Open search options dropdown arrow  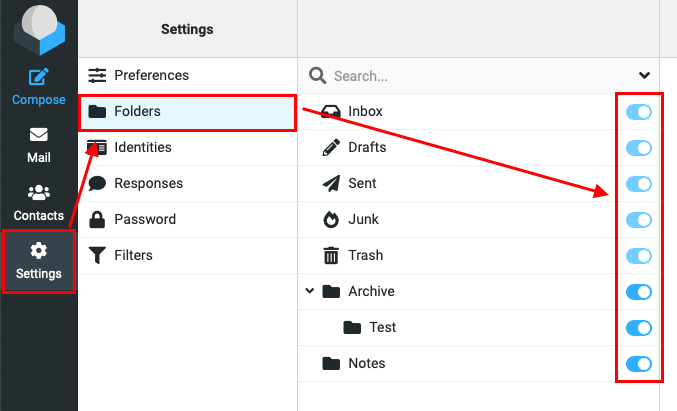pyautogui.click(x=644, y=75)
